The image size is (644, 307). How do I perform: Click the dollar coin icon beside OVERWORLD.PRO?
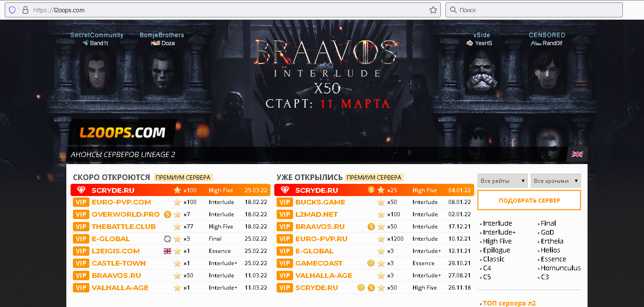click(x=167, y=214)
